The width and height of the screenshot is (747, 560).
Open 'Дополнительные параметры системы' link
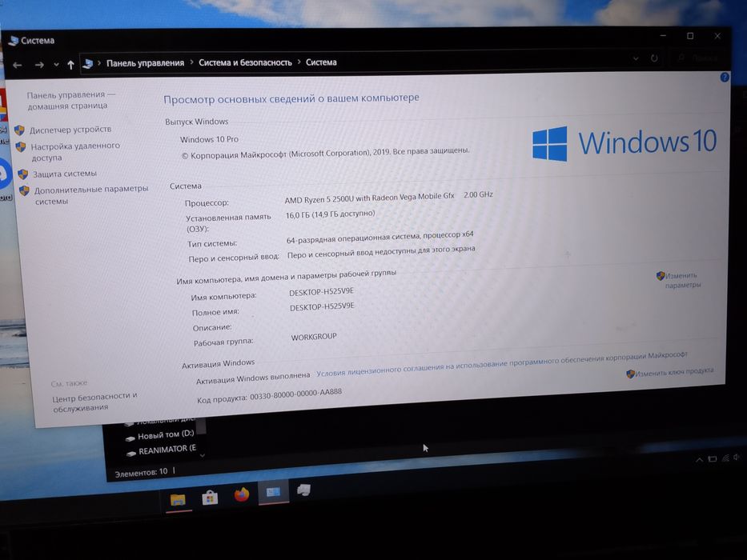[91, 194]
